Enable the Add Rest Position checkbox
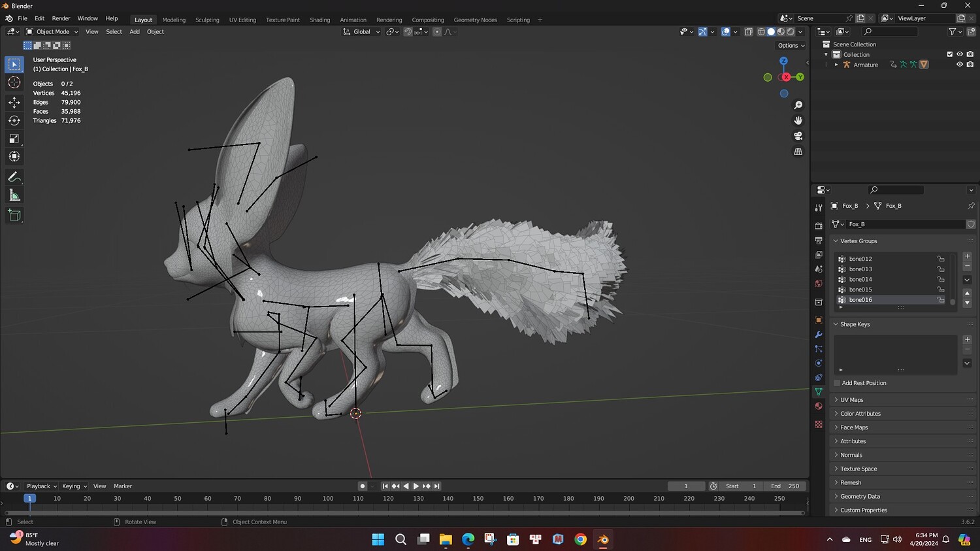Image resolution: width=980 pixels, height=551 pixels. (x=837, y=383)
